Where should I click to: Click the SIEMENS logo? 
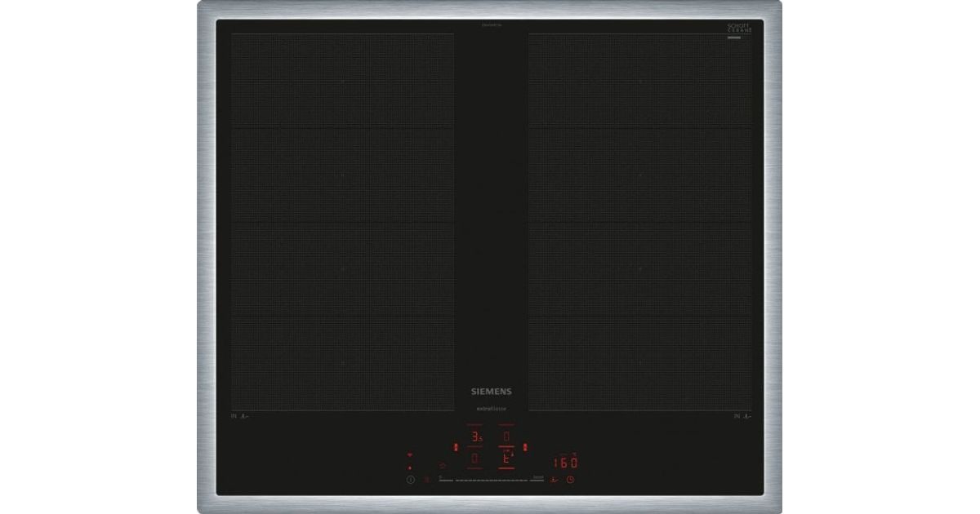pyautogui.click(x=490, y=392)
